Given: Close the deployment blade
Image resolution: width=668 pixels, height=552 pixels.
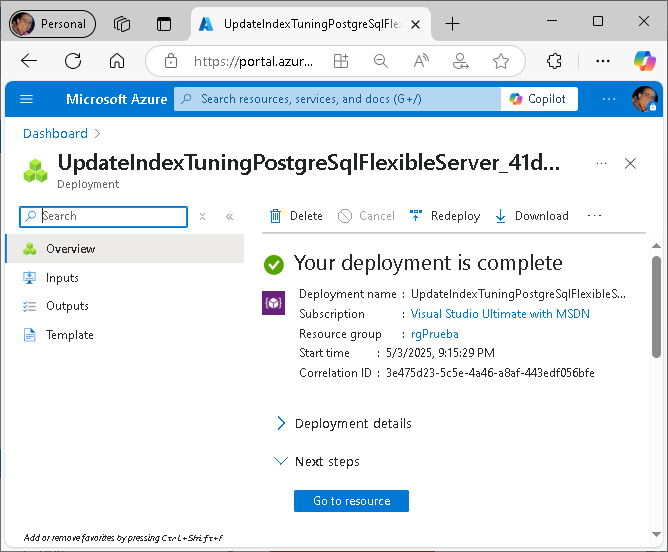Looking at the screenshot, I should pos(630,164).
